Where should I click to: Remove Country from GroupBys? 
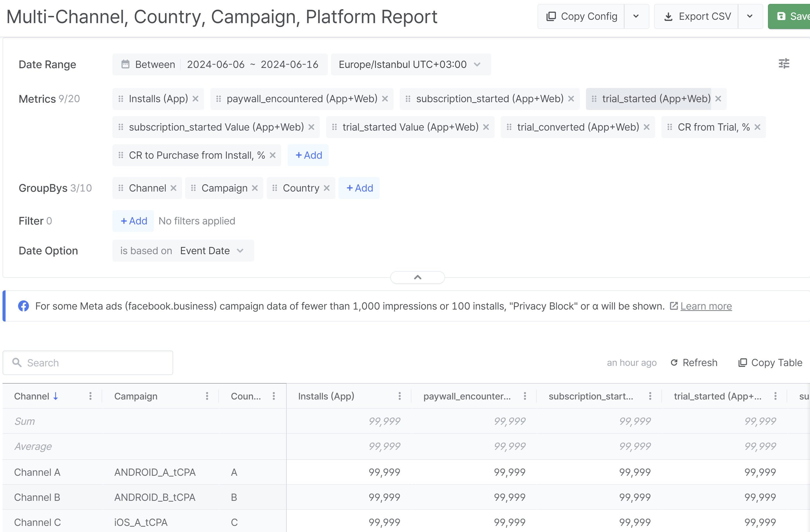coord(327,188)
